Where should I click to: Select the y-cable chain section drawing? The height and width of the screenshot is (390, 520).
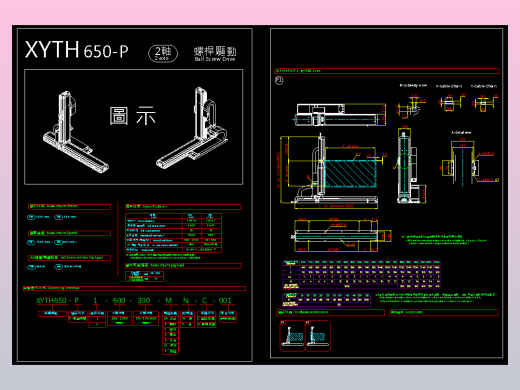coord(485,103)
